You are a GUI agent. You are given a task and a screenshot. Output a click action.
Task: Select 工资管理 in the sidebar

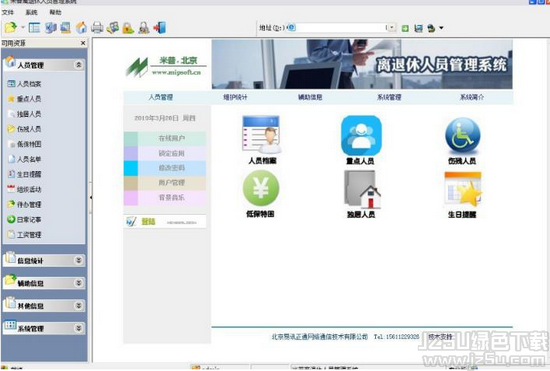click(25, 235)
